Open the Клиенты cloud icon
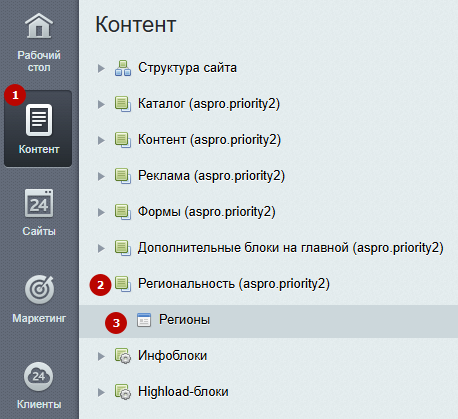This screenshot has height=419, width=458. click(39, 376)
